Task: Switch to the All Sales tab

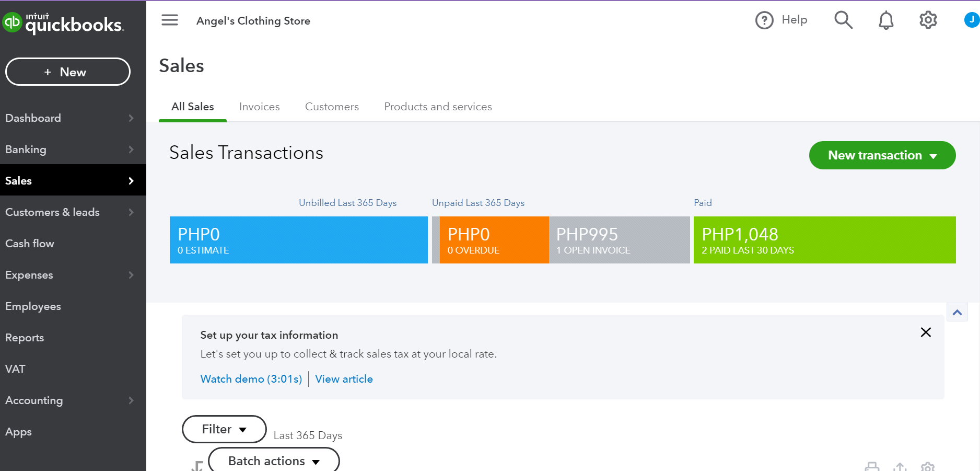Action: tap(193, 107)
